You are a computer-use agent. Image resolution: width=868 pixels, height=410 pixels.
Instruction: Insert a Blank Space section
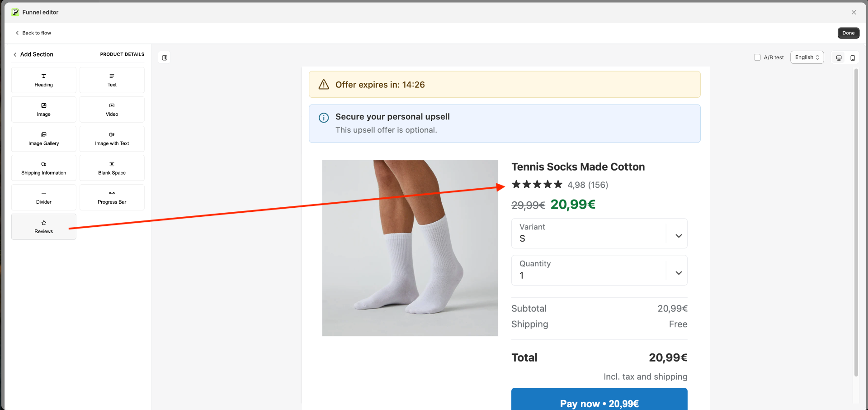pyautogui.click(x=112, y=168)
